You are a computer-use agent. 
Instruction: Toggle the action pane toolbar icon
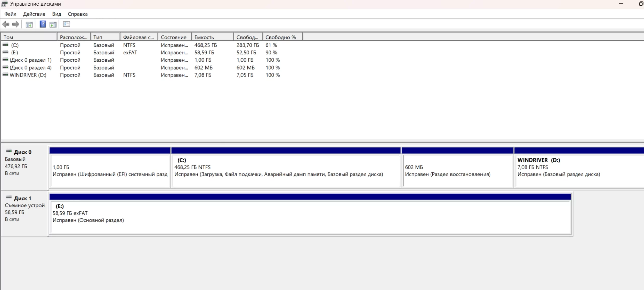53,24
